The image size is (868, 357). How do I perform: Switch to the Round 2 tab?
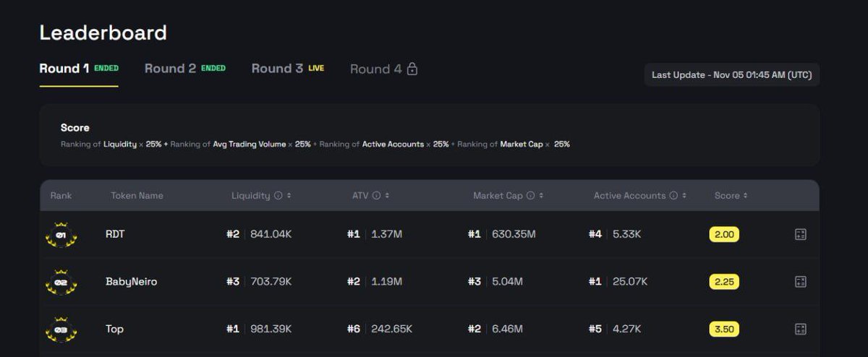click(185, 69)
